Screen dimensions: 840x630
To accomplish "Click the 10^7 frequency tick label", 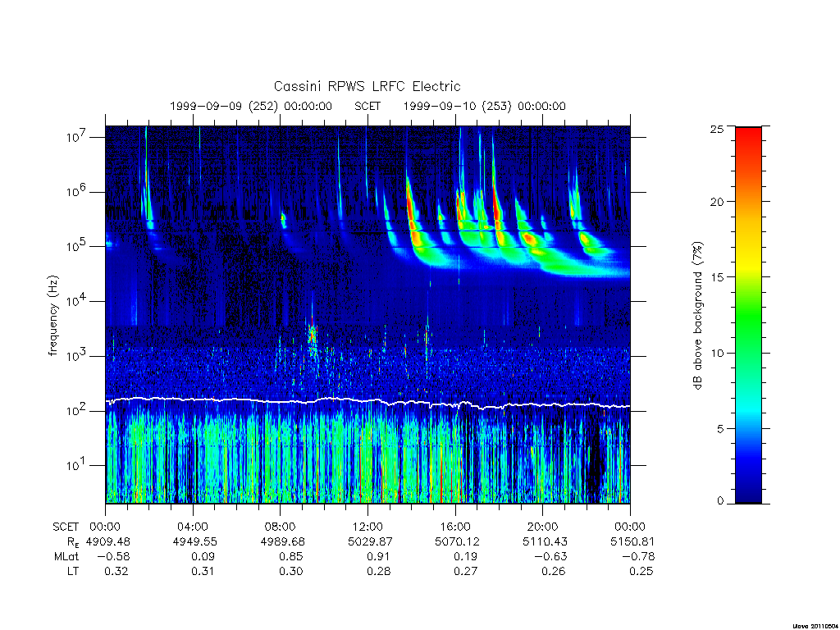I will click(x=75, y=137).
